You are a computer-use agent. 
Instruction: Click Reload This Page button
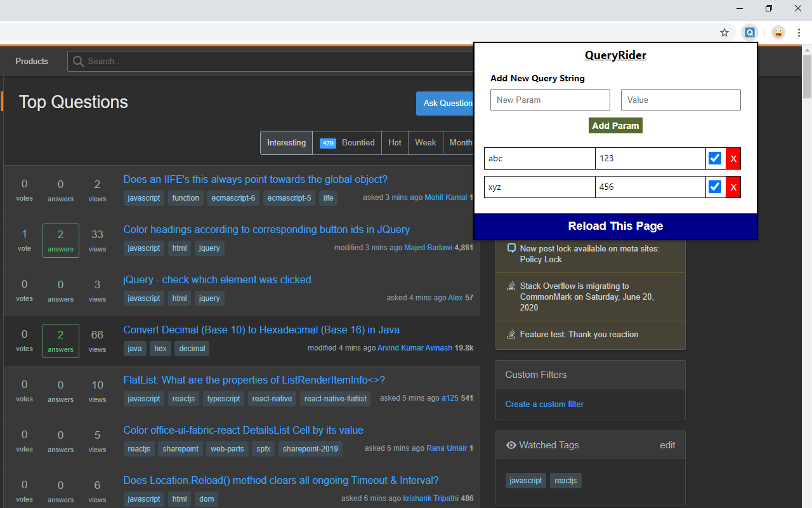615,226
